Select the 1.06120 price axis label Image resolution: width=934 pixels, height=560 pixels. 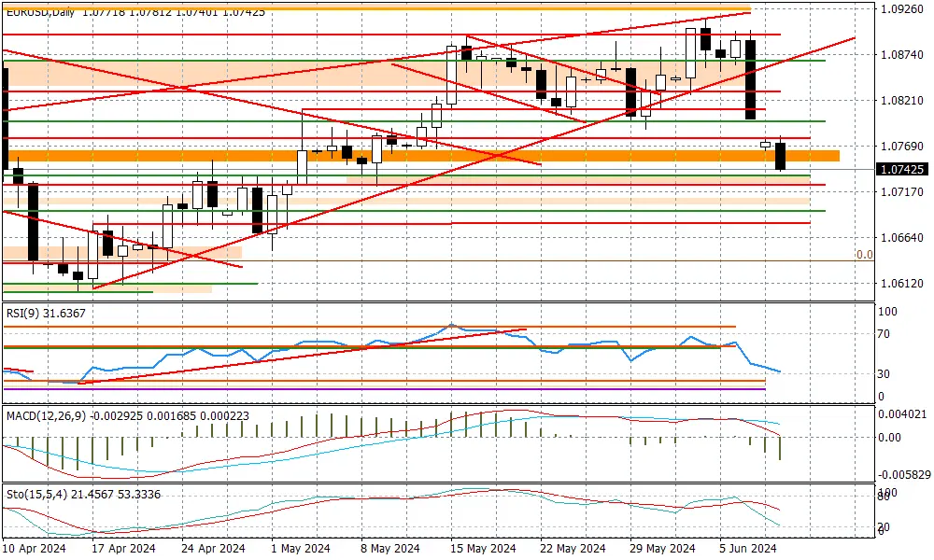tap(902, 284)
